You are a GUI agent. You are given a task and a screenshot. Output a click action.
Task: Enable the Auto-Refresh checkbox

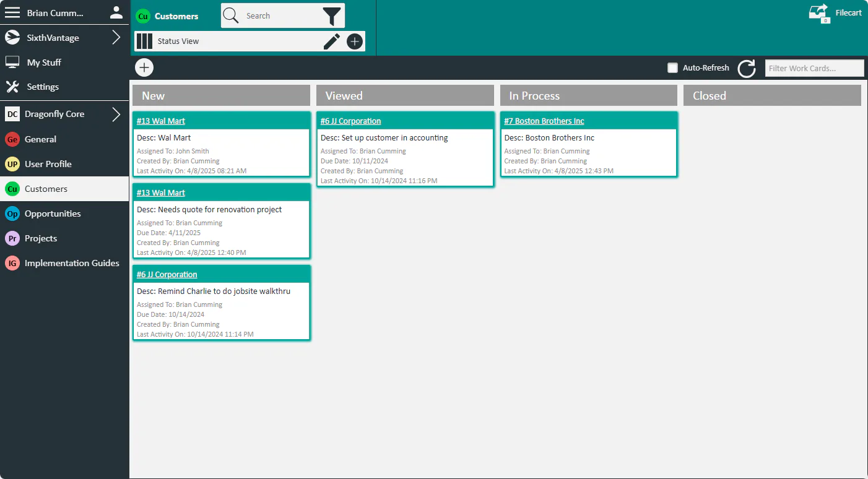pos(672,68)
